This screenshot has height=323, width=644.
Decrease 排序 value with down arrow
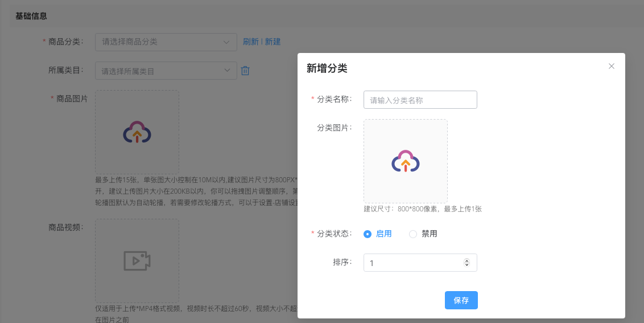point(467,265)
